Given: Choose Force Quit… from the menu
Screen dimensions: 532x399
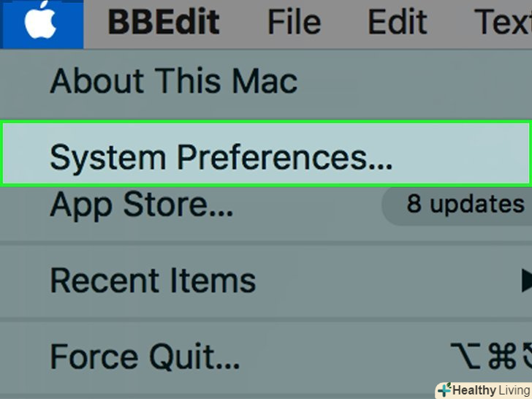Looking at the screenshot, I should [x=145, y=357].
